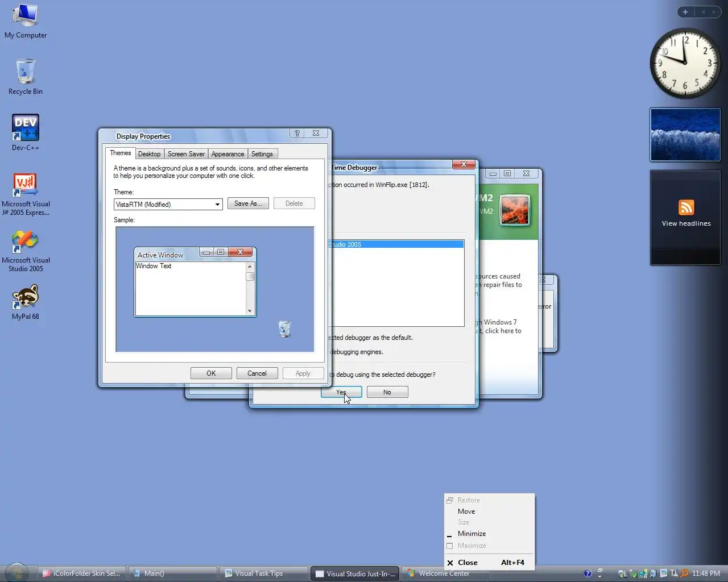Screen dimensions: 728x582
Task: Click No in the Just-In-Time Debugger
Action: (387, 392)
